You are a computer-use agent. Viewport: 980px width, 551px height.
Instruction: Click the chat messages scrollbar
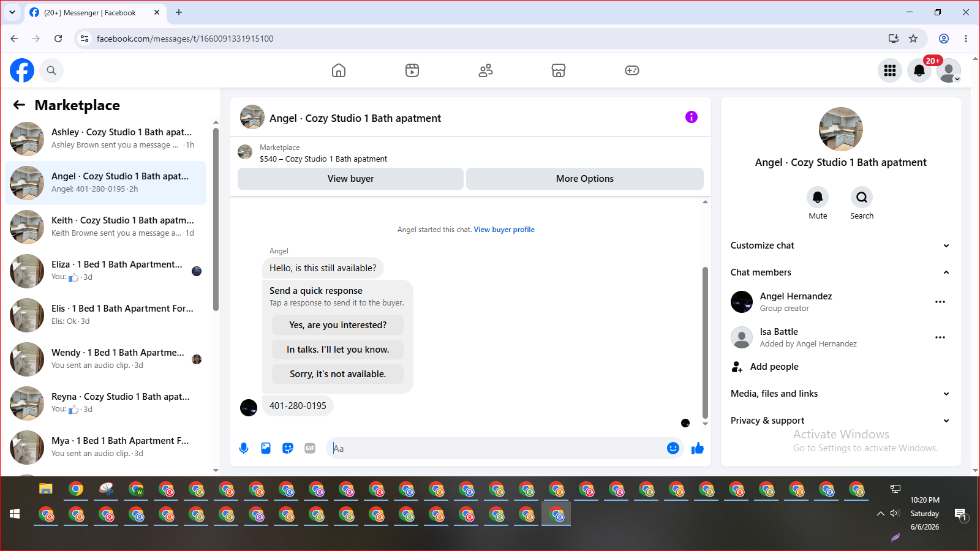[705, 342]
